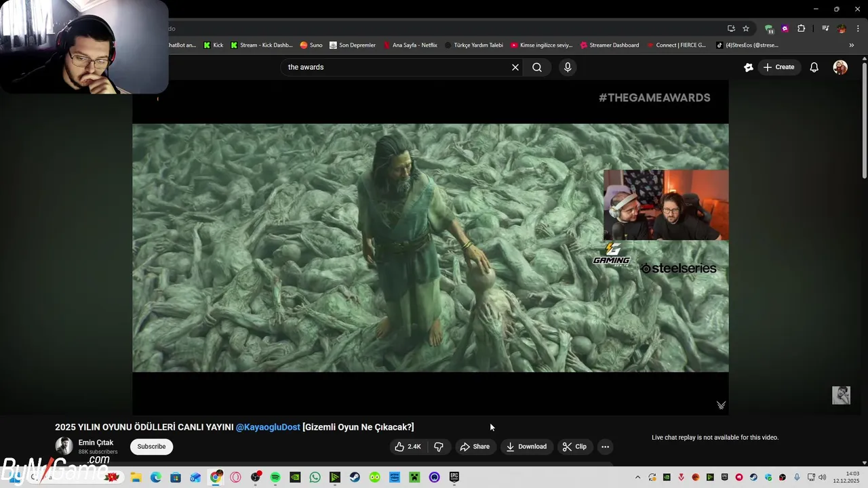Click the Download button
Screen dimensions: 868x488
point(526,447)
